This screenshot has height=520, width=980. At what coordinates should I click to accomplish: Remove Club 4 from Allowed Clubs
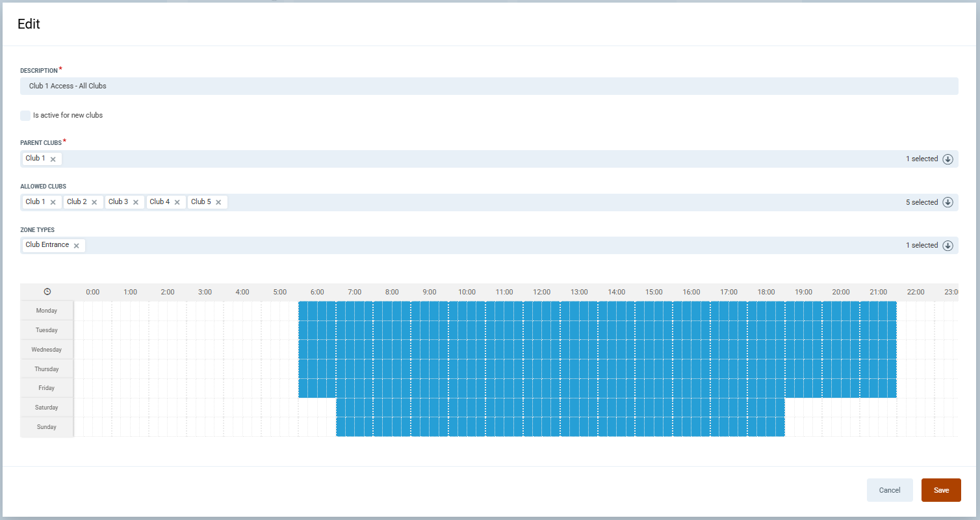tap(177, 202)
